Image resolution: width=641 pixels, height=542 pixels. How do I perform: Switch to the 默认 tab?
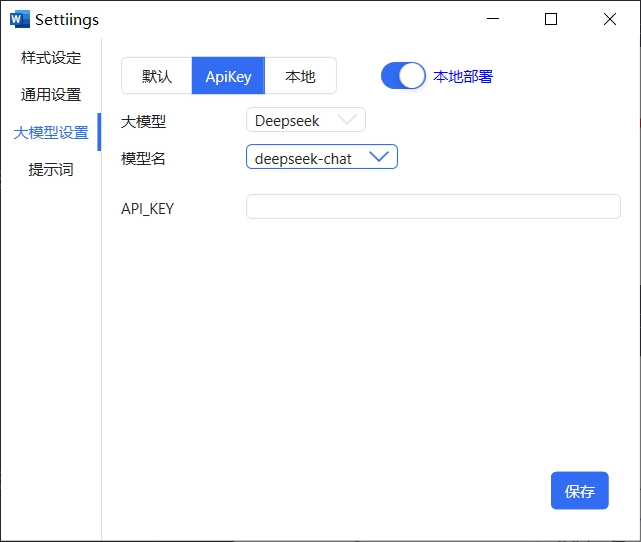pos(157,76)
